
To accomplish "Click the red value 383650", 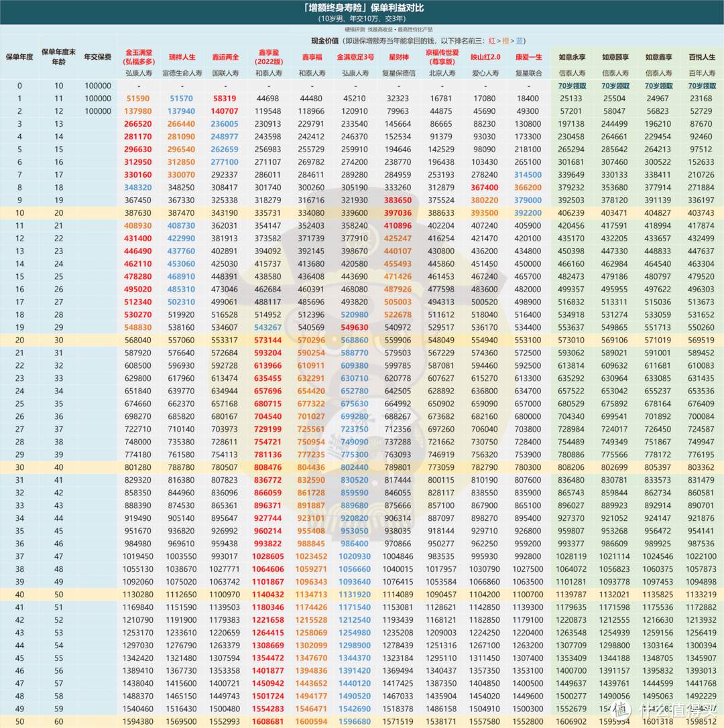I will pyautogui.click(x=398, y=200).
